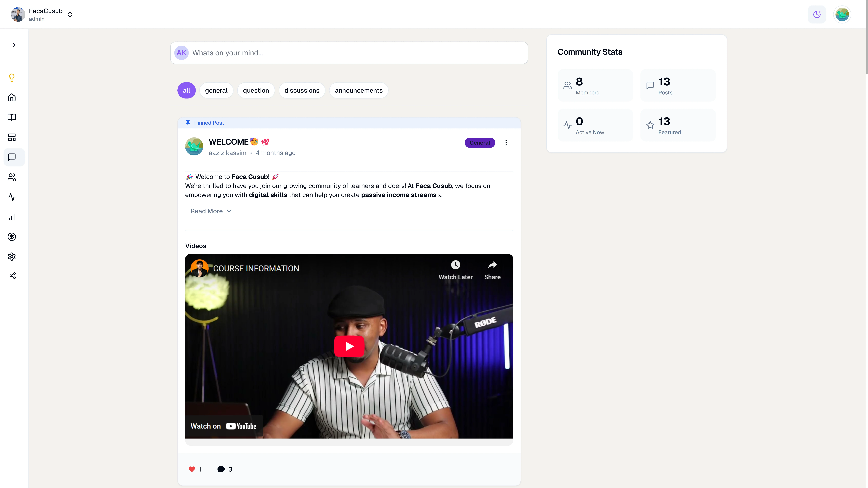Select the 'general' filter tab
The height and width of the screenshot is (488, 868).
point(216,90)
